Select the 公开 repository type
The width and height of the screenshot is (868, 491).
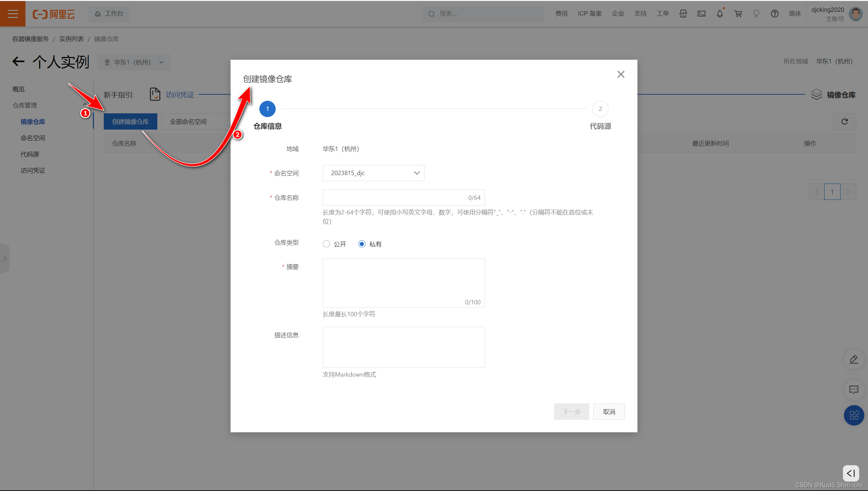tap(326, 244)
